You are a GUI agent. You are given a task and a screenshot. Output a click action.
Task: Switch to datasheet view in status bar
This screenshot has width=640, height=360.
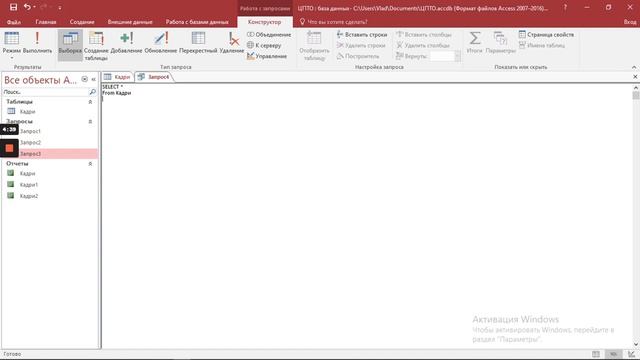(596, 354)
